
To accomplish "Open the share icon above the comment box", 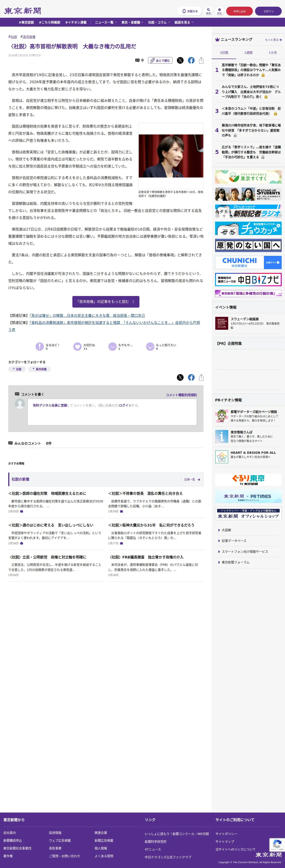I will 201,377.
